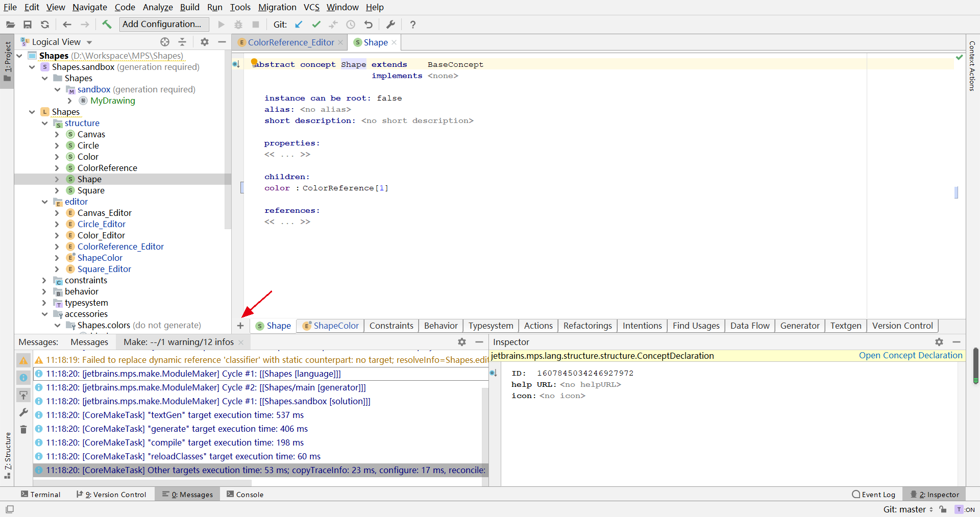Click the Add Configuration button
The image size is (980, 517).
coord(163,24)
